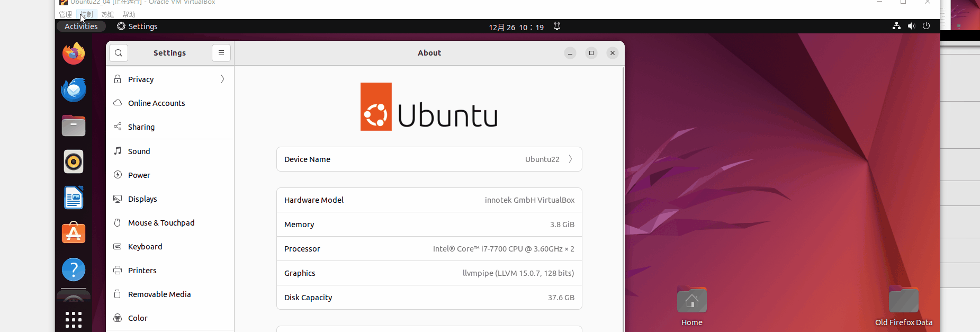This screenshot has height=332, width=980.
Task: Select Removable Media settings
Action: (170, 294)
